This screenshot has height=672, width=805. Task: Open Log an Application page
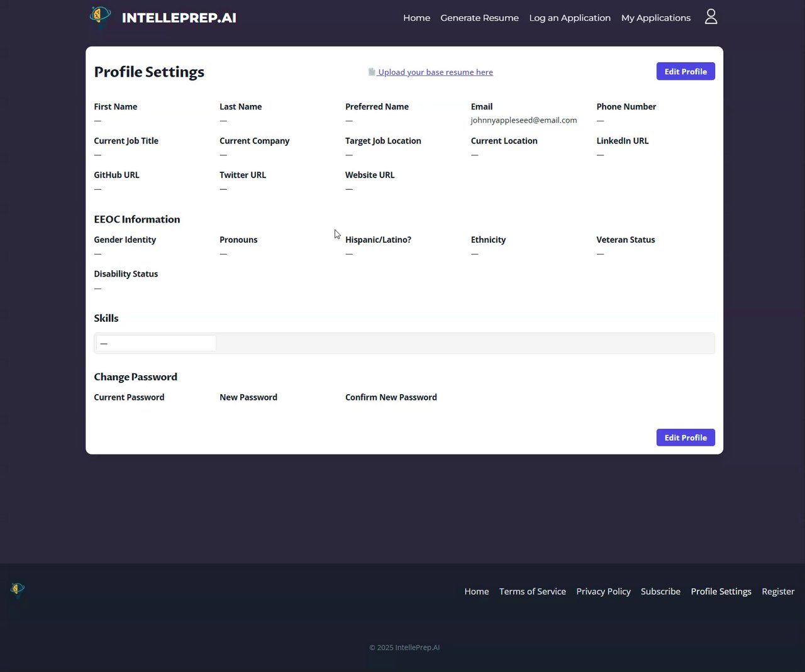pos(570,18)
